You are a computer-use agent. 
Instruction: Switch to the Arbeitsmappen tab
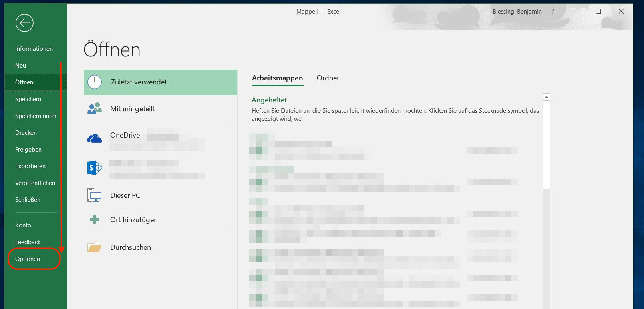point(278,78)
